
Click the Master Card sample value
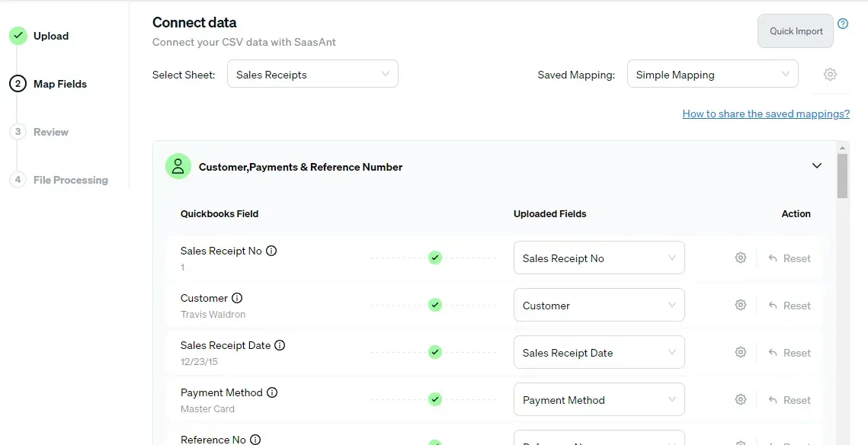point(207,409)
